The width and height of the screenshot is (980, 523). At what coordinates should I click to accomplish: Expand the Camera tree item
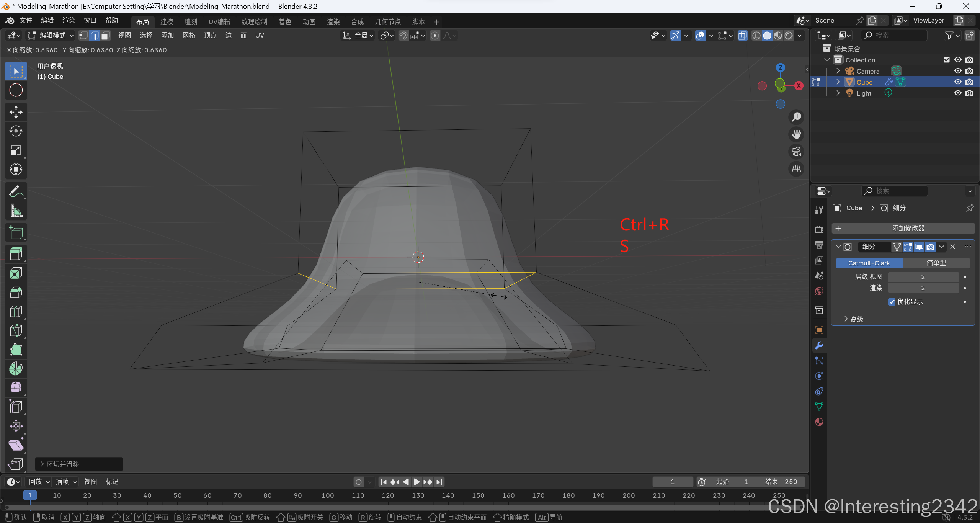coord(838,71)
